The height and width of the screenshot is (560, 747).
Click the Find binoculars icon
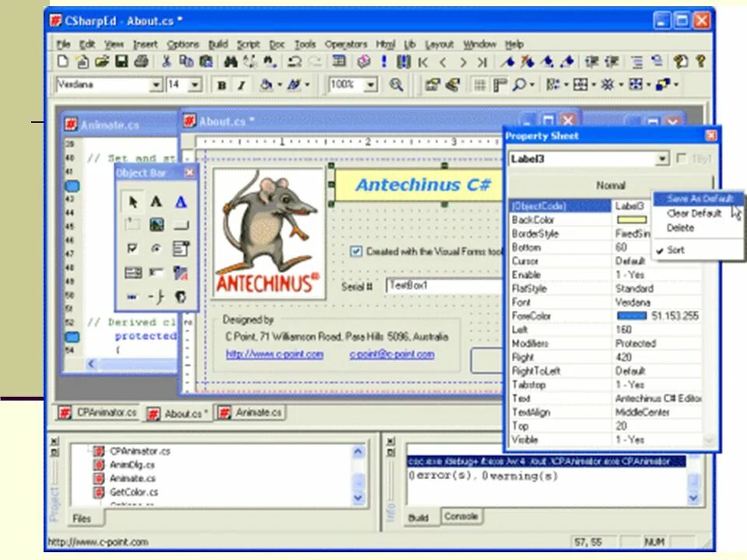(x=230, y=61)
